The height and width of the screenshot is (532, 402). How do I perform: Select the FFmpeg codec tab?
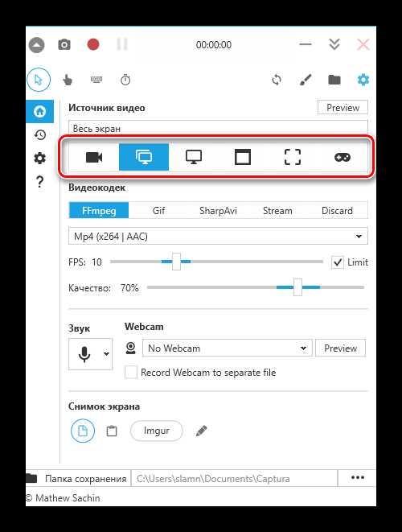[x=99, y=210]
